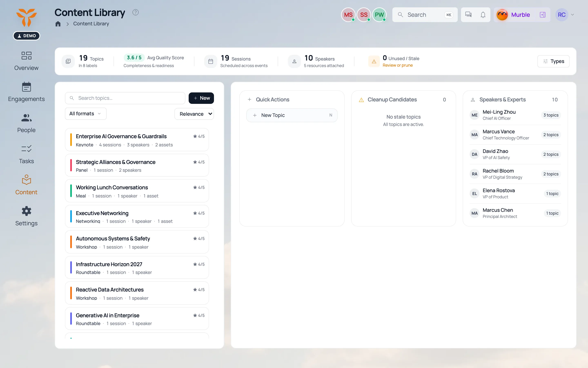Open Enterprise AI Governance & Guardrails topic
This screenshot has width=588, height=368.
[137, 140]
